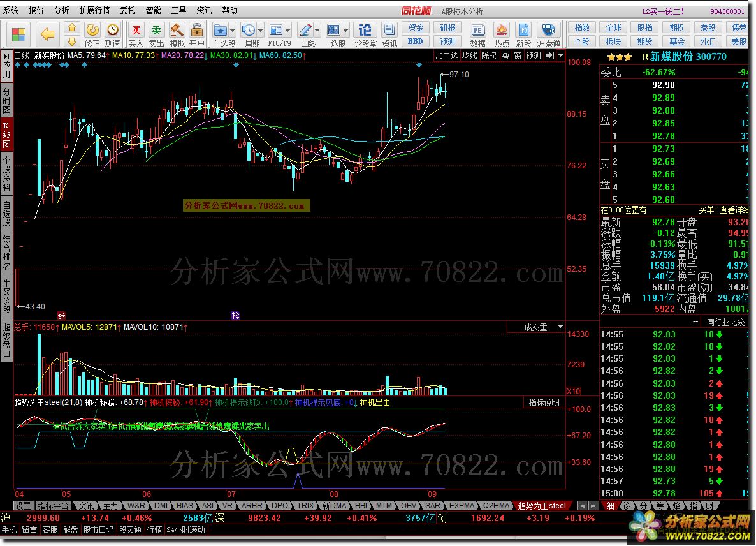Click the left scroll arrow beside indicator tabs

[582, 505]
